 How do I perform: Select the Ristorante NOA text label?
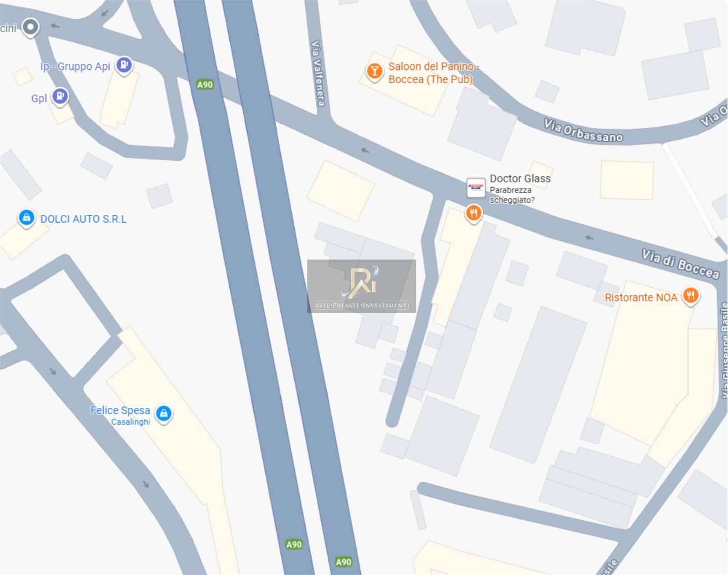click(641, 298)
